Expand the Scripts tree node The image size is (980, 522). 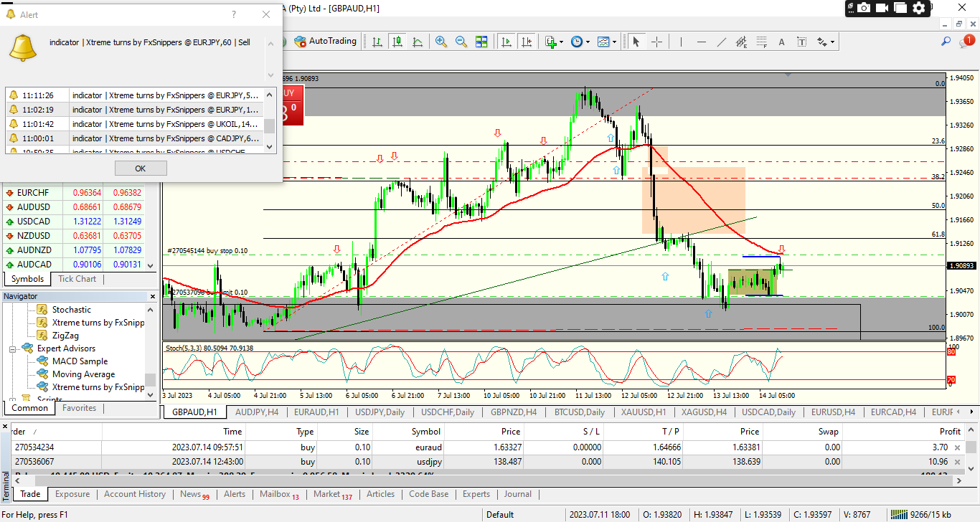[13, 399]
